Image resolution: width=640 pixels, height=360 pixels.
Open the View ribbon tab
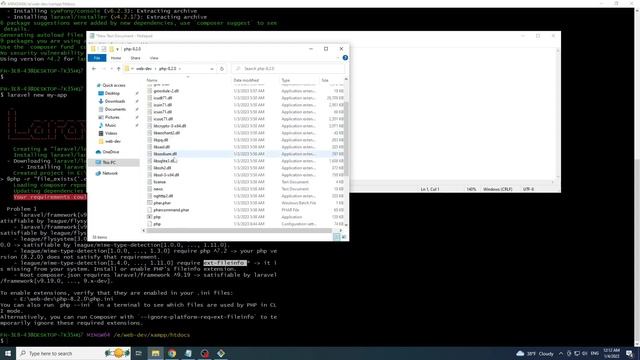click(154, 58)
